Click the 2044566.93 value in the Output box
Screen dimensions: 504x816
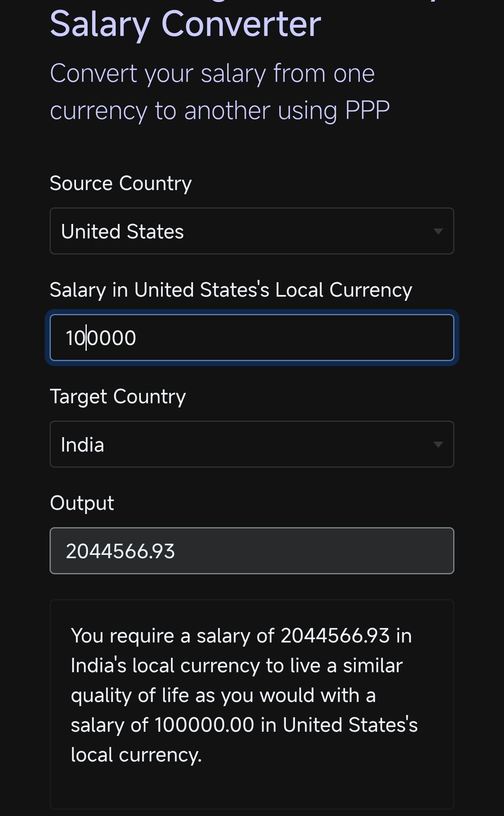pos(120,551)
